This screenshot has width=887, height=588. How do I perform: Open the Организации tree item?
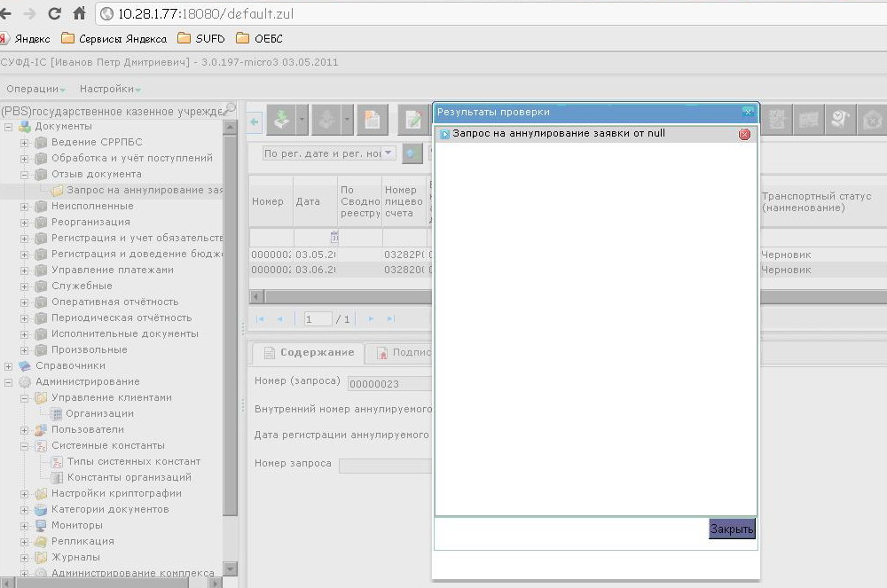pyautogui.click(x=99, y=413)
